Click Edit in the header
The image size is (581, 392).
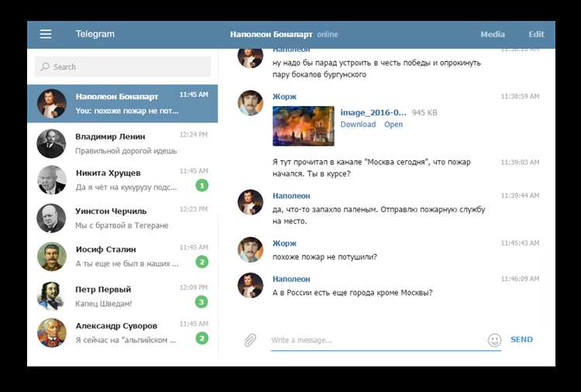(536, 34)
